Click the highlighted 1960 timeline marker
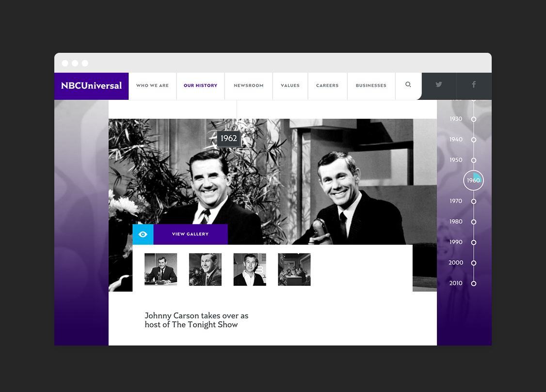This screenshot has width=546, height=392. tap(473, 181)
